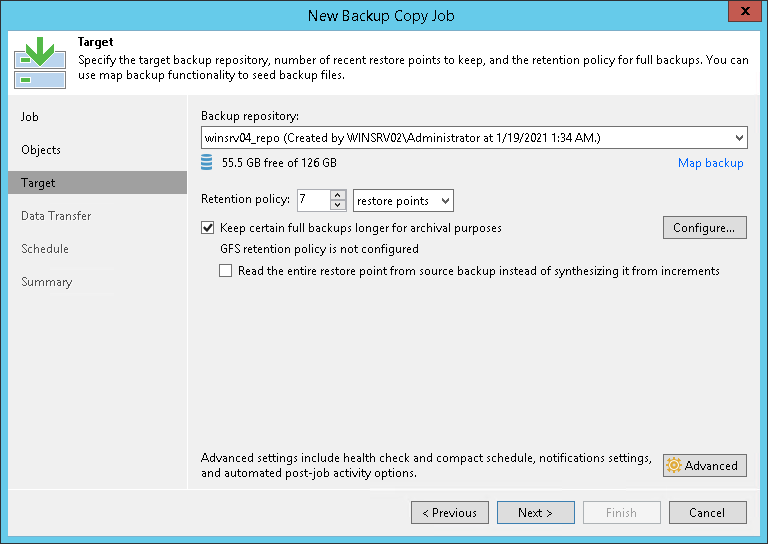Cancel the backup copy job wizard
The image size is (768, 544).
707,513
